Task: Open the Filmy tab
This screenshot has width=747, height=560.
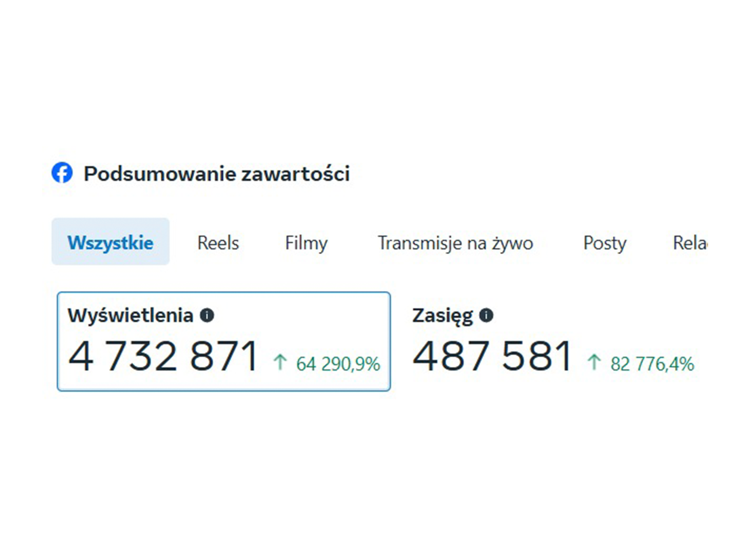Action: pyautogui.click(x=306, y=243)
